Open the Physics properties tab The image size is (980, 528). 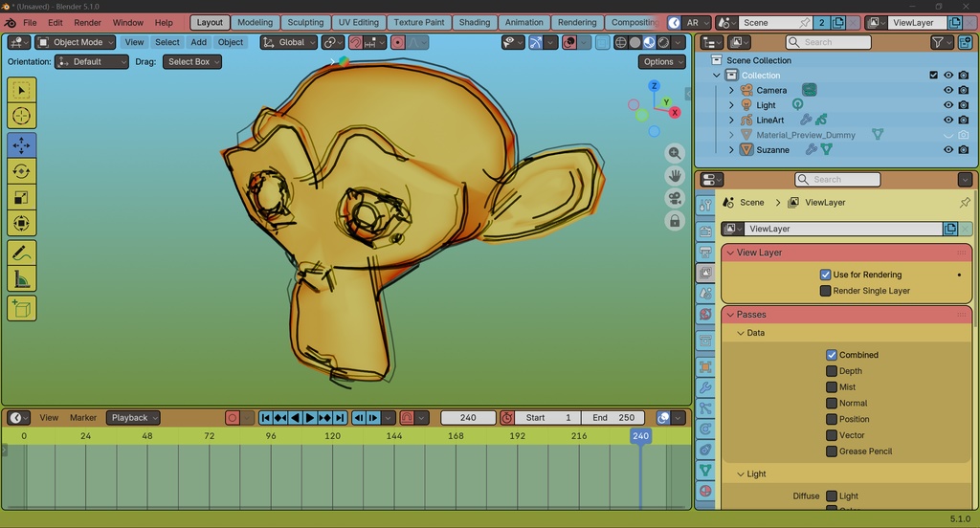(705, 429)
